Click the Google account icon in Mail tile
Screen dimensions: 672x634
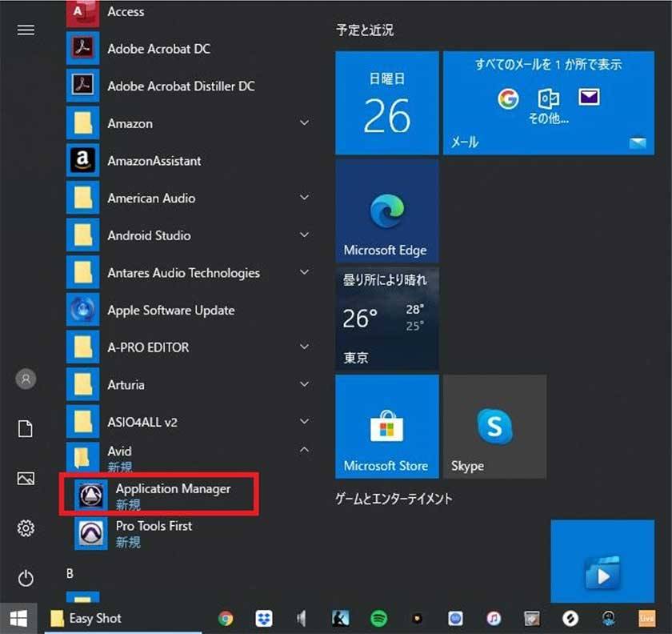[x=508, y=98]
